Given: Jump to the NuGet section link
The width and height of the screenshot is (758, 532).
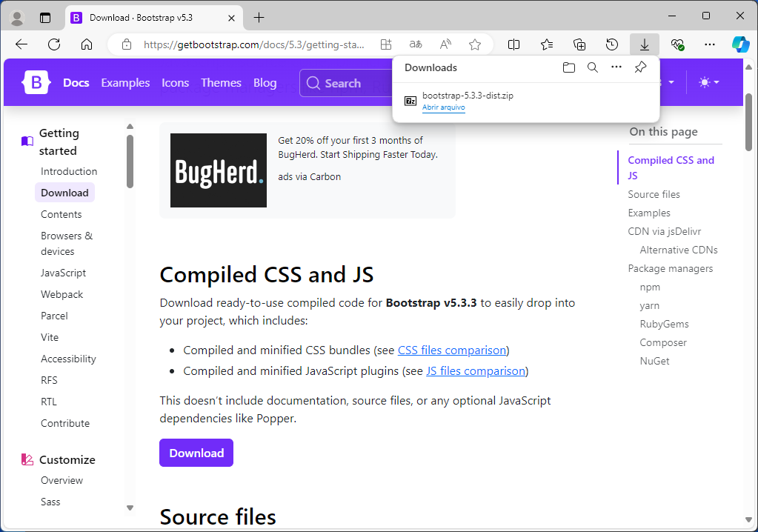Looking at the screenshot, I should coord(654,361).
